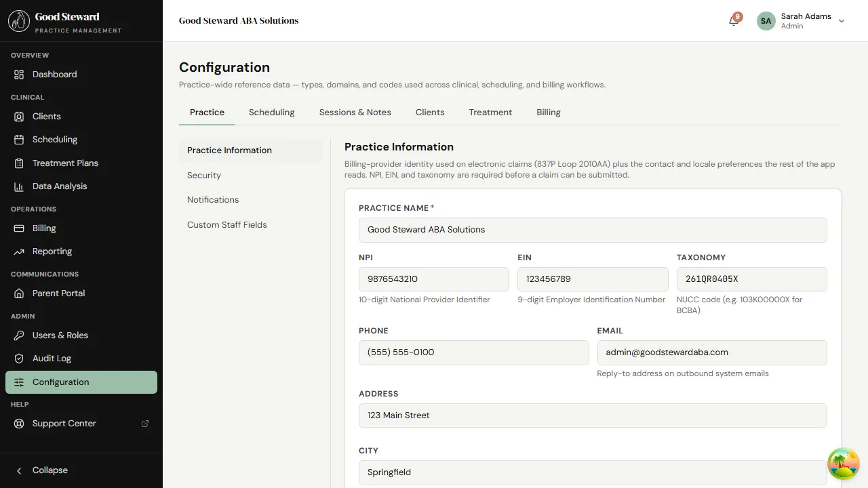Click the Treatment Plans clipboard icon
This screenshot has width=868, height=488.
tap(20, 163)
